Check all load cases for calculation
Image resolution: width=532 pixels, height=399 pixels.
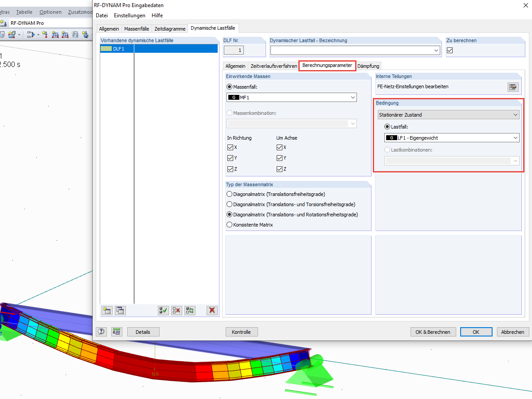coord(163,310)
